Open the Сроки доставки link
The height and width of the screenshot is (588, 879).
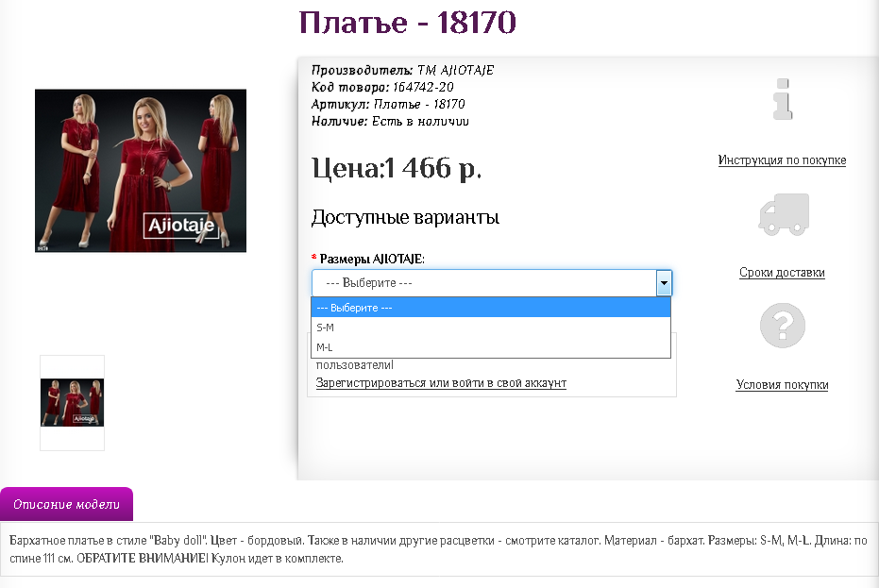click(x=782, y=273)
